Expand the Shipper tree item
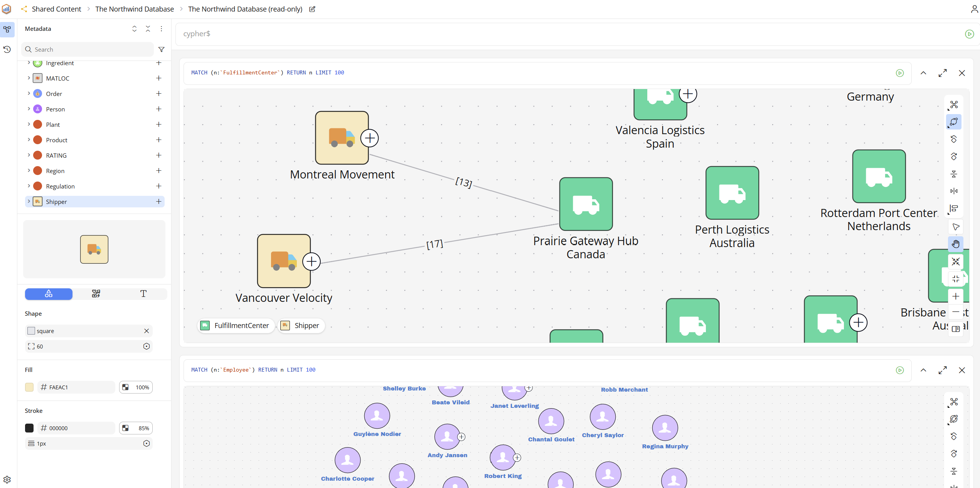Viewport: 980px width, 488px height. point(29,202)
